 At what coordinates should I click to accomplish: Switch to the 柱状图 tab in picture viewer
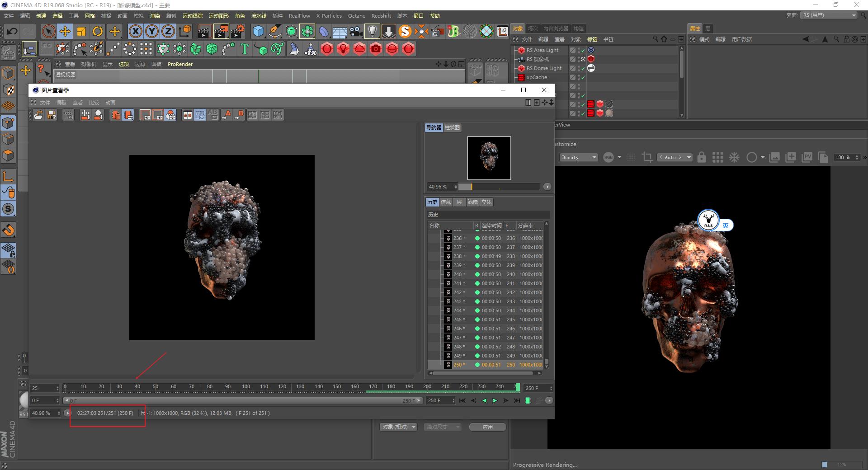click(453, 128)
